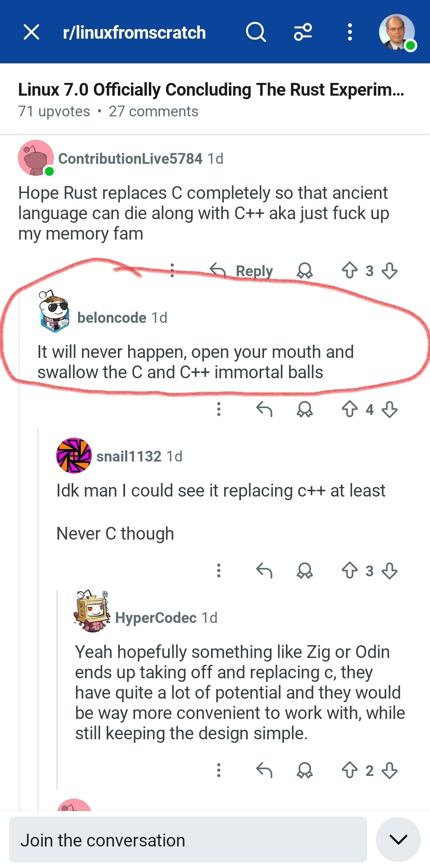Open your profile avatar in header

click(x=397, y=33)
